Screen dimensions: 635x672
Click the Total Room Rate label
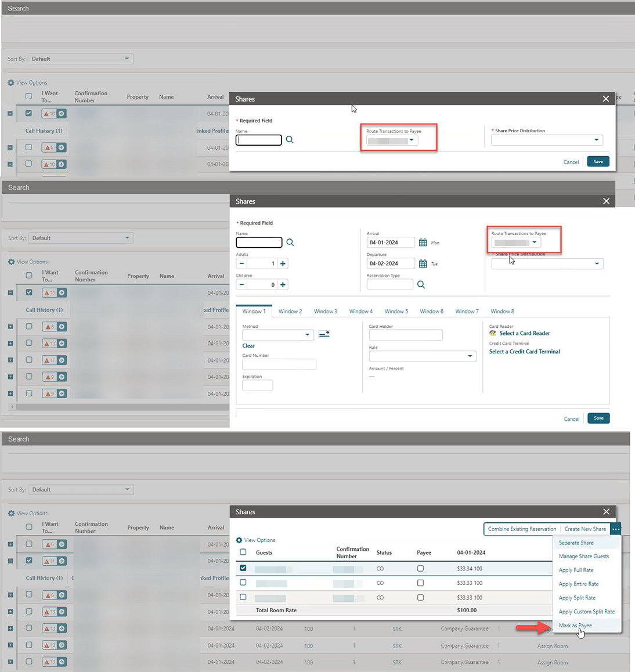click(276, 610)
